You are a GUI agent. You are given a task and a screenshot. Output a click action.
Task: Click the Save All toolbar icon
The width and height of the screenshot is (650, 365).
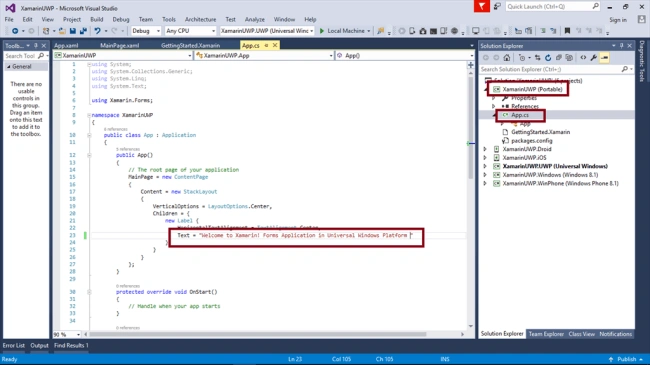tap(83, 31)
